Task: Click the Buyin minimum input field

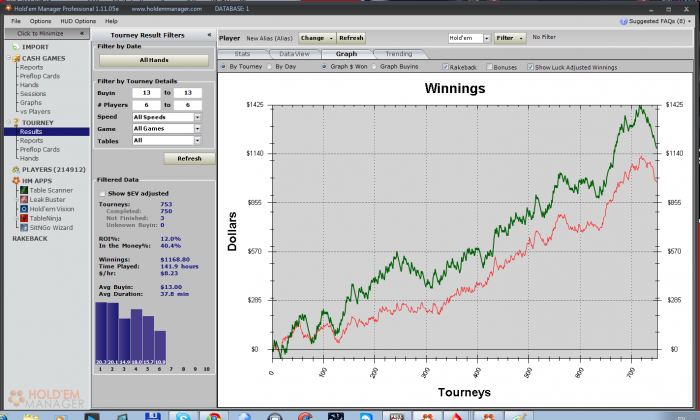Action: point(146,93)
